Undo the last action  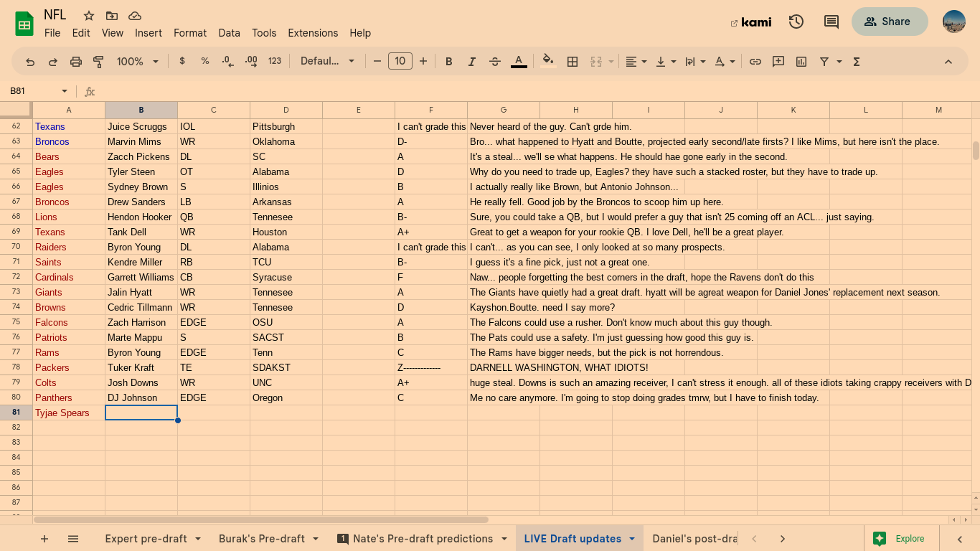click(x=30, y=62)
